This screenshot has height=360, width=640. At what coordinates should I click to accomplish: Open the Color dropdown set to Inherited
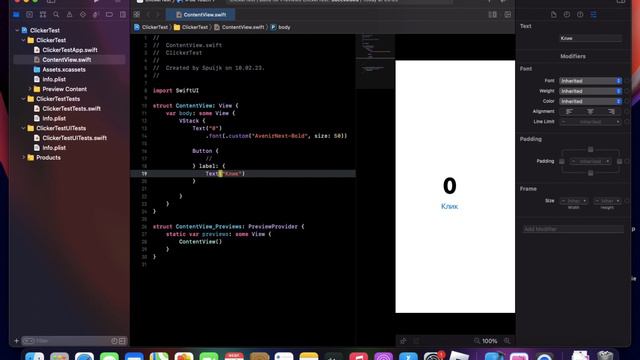click(x=591, y=101)
